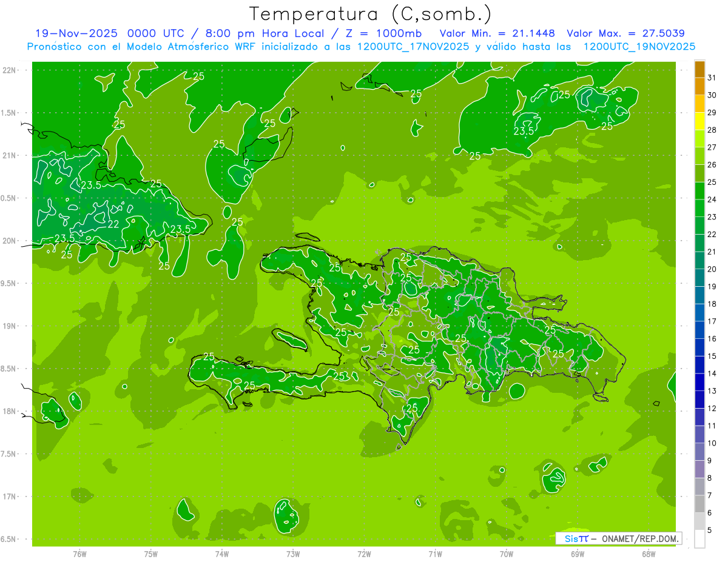This screenshot has height=562, width=728.
Task: Pick the yellow swatch between 28 and 29
Action: [x=699, y=121]
